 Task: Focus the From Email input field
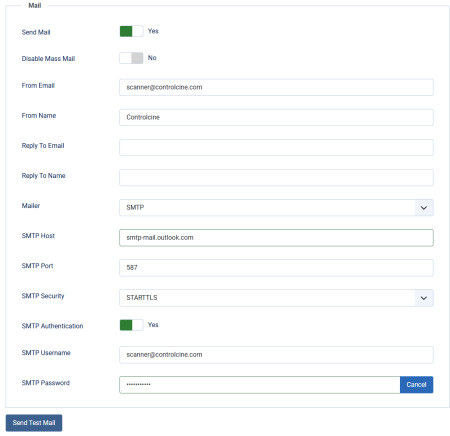coord(276,87)
